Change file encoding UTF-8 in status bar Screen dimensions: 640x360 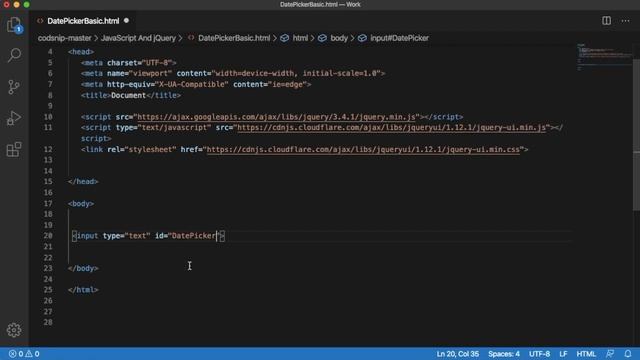(540, 353)
